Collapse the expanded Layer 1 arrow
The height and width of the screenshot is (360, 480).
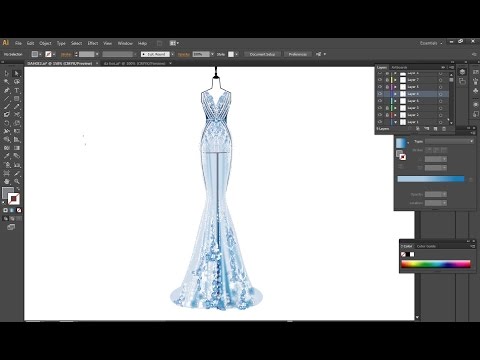coord(396,122)
